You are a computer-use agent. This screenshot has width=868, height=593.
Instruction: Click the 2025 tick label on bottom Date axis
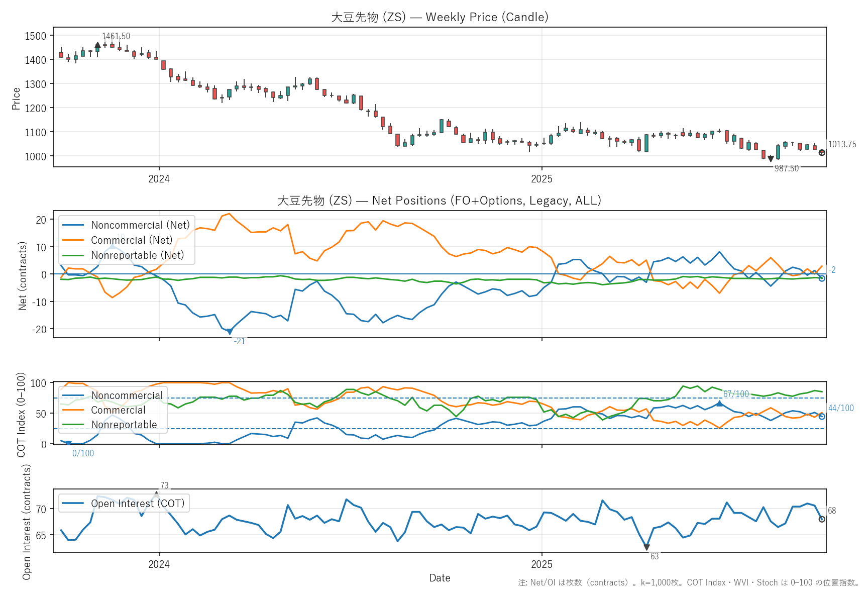[x=541, y=564]
